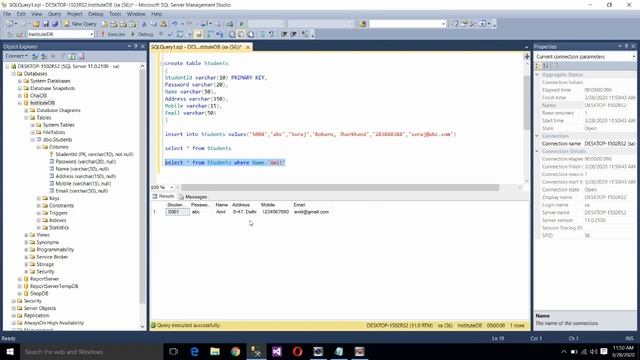The height and width of the screenshot is (360, 640).
Task: Click the Find in Files icon
Action: [363, 24]
